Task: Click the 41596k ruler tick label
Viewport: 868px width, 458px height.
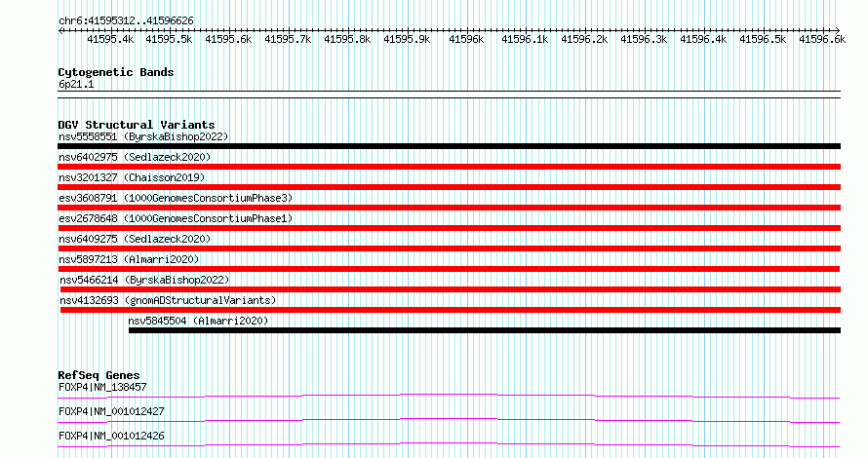Action: click(466, 39)
